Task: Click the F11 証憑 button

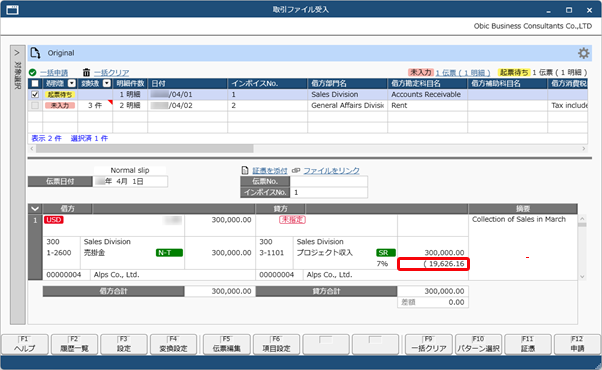Action: coord(528,344)
